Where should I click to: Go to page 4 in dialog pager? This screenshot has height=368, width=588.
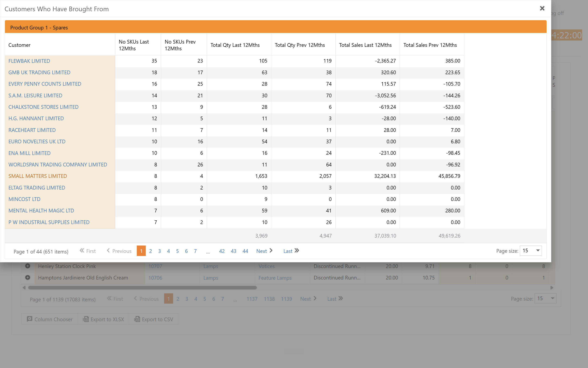168,251
